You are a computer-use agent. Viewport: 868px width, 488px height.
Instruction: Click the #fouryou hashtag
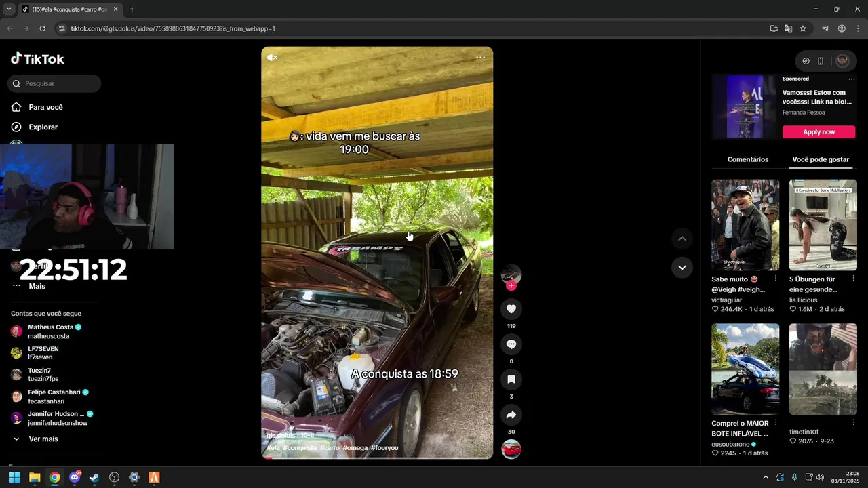(384, 448)
